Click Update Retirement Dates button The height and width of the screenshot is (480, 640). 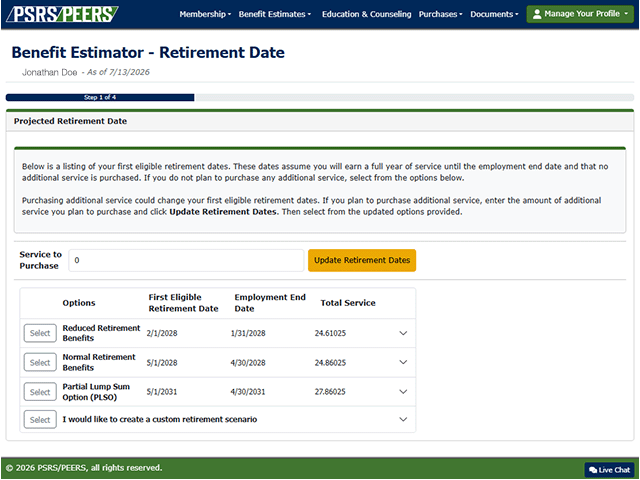click(x=362, y=260)
